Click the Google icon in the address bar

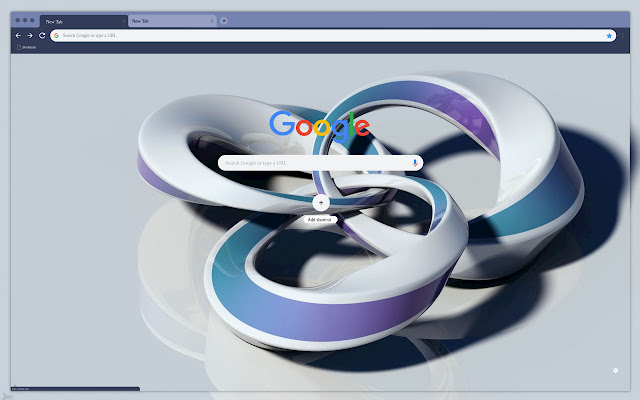pyautogui.click(x=56, y=36)
